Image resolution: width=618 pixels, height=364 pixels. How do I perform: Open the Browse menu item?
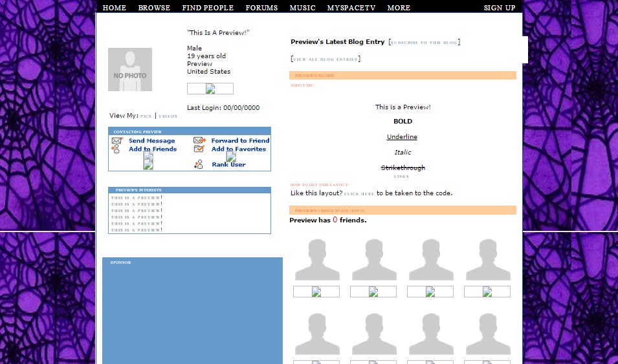154,8
